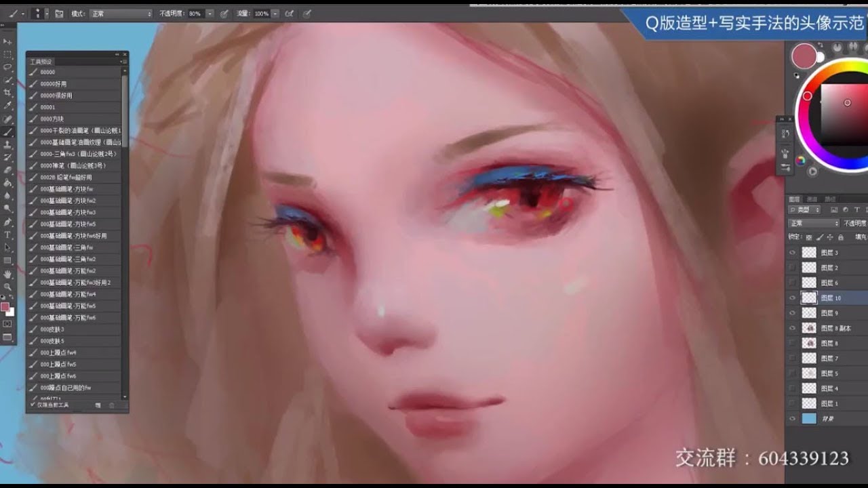Open the brush panel toggle icon
The height and width of the screenshot is (488, 868).
59,14
